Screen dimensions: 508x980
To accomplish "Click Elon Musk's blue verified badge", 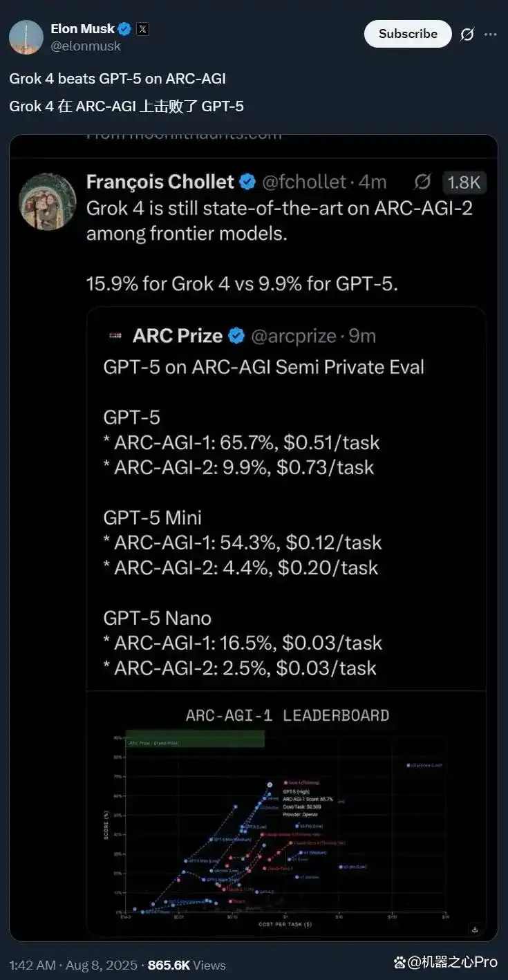I will 124,29.
